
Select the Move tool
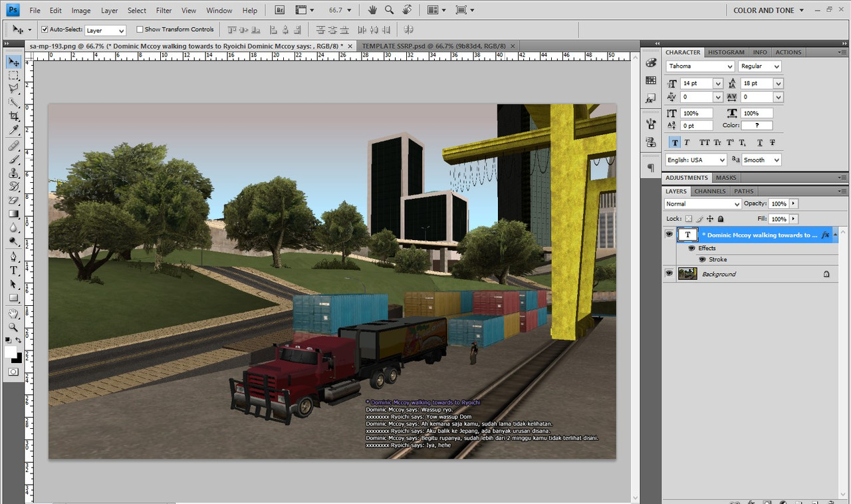click(13, 62)
